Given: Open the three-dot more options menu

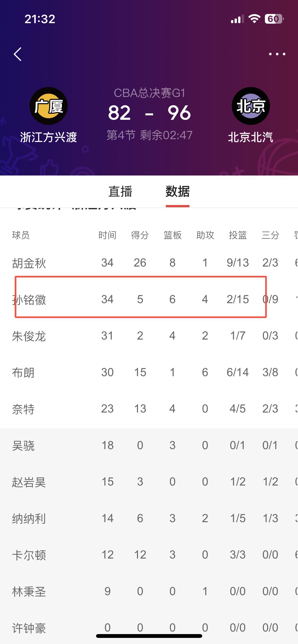Looking at the screenshot, I should (x=277, y=54).
